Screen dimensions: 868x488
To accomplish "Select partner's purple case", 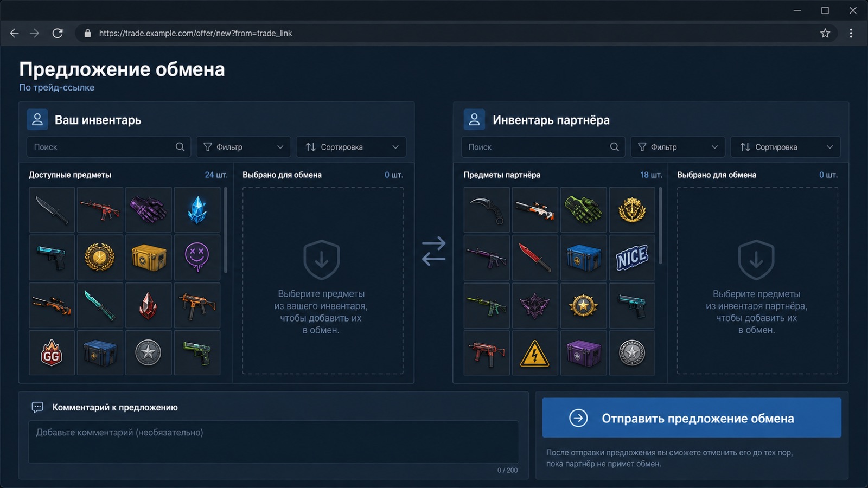I will point(583,353).
